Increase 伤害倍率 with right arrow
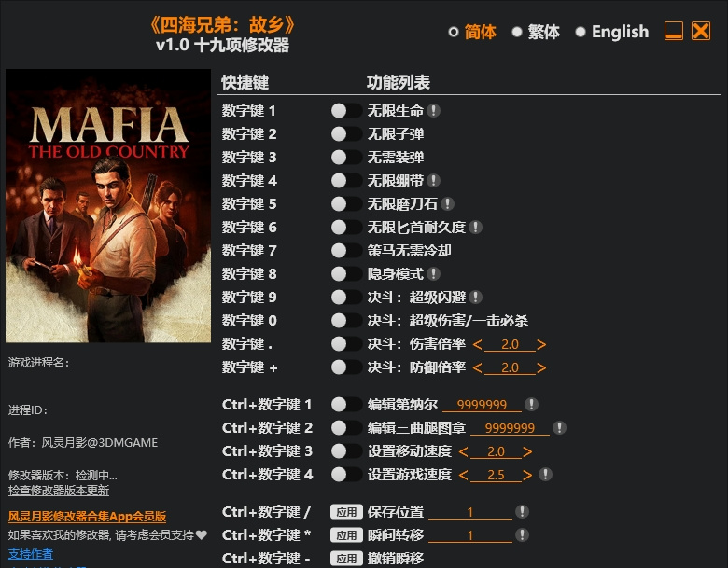This screenshot has width=728, height=568. tap(541, 344)
